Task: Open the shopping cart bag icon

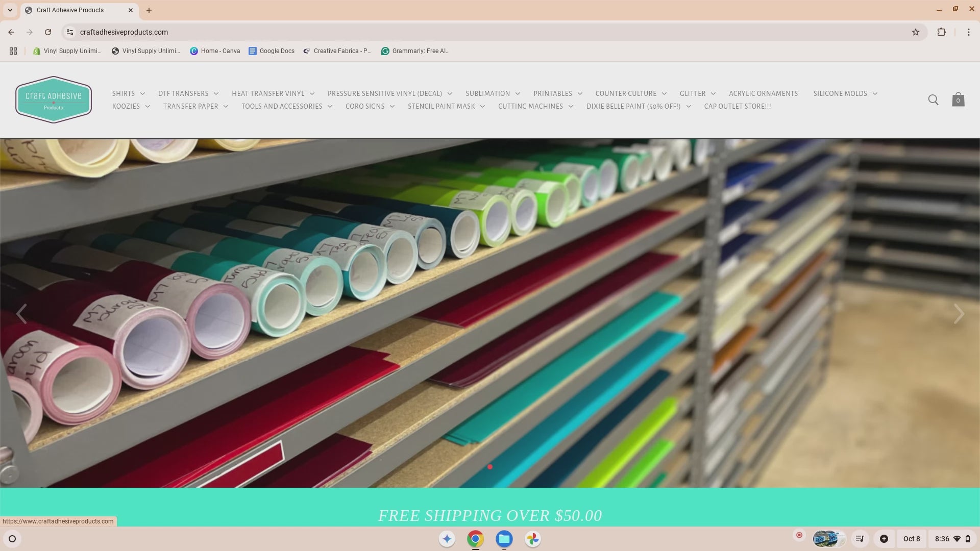Action: pos(958,99)
